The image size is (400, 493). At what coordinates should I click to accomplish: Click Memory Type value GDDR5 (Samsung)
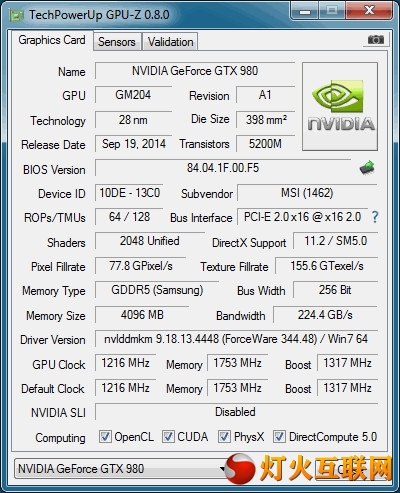pos(157,290)
